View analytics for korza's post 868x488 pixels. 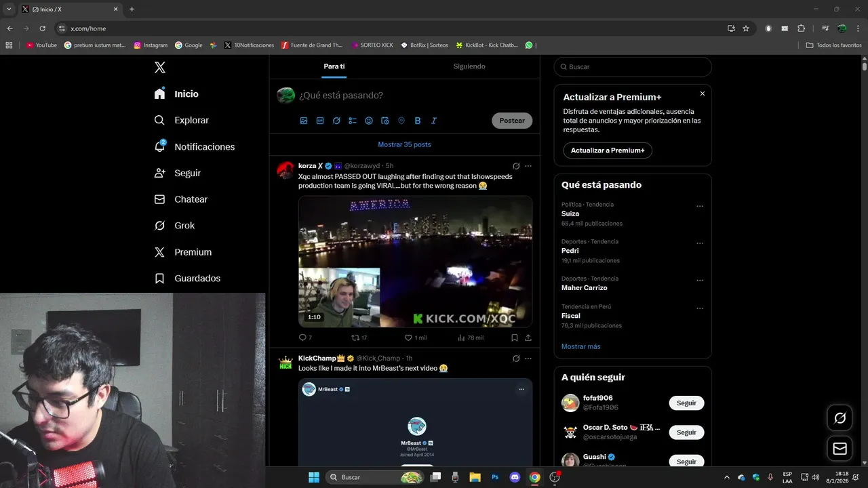click(471, 338)
